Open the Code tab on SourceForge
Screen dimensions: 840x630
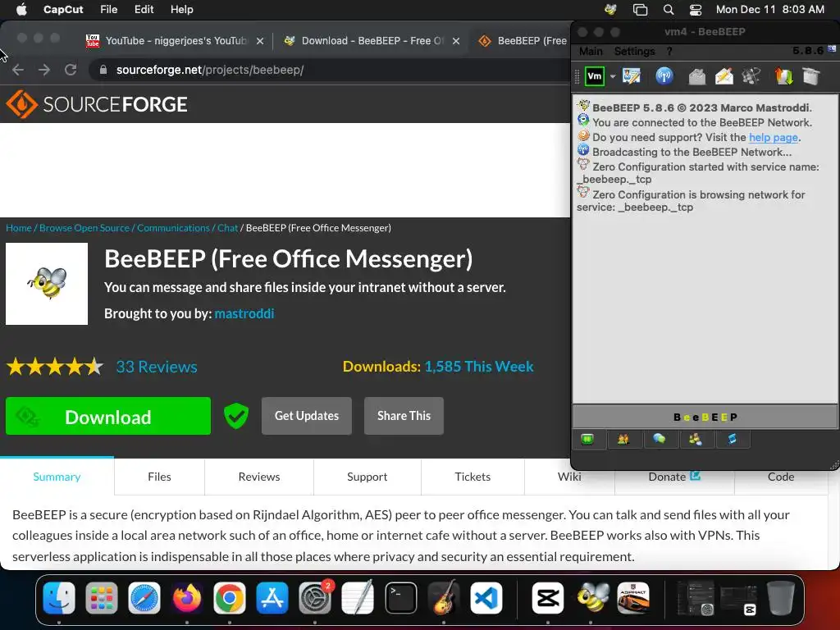click(781, 477)
